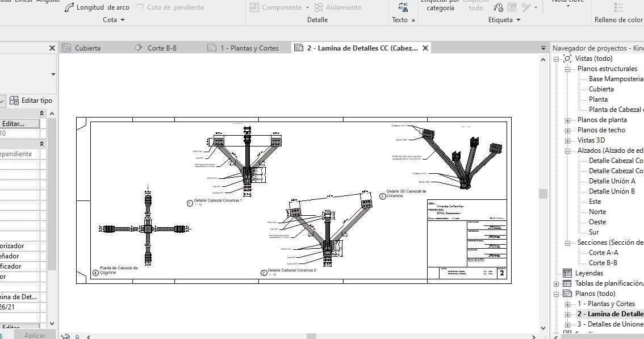Open the Componente dropdown arrow

coord(307,7)
